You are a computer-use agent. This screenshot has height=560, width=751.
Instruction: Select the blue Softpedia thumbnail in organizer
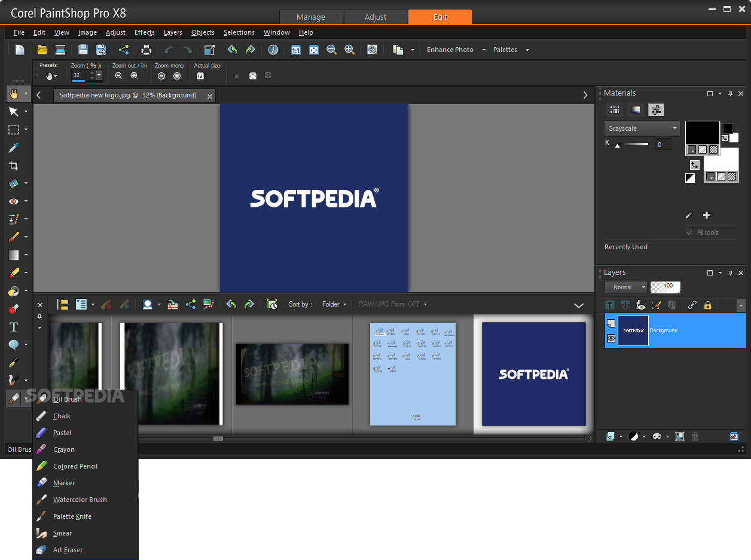point(533,374)
